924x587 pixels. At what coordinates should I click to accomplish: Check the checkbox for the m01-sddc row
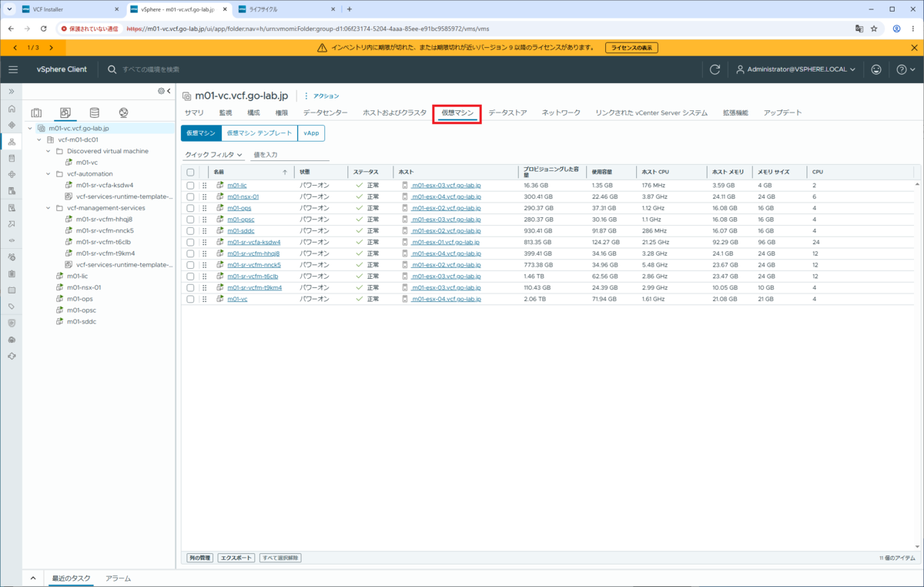pos(190,230)
